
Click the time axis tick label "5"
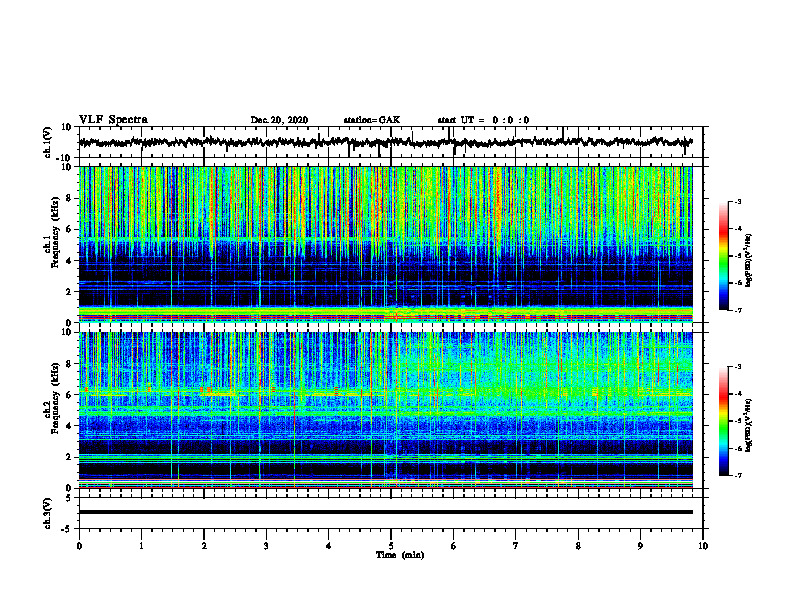[x=391, y=546]
